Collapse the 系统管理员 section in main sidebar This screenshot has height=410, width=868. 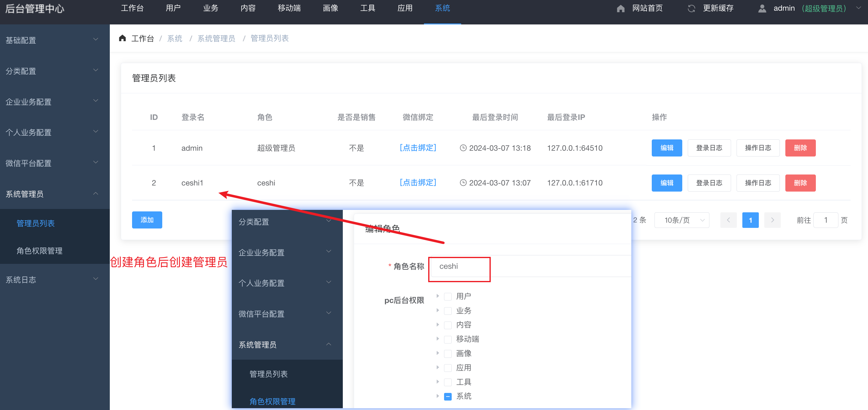pos(95,193)
